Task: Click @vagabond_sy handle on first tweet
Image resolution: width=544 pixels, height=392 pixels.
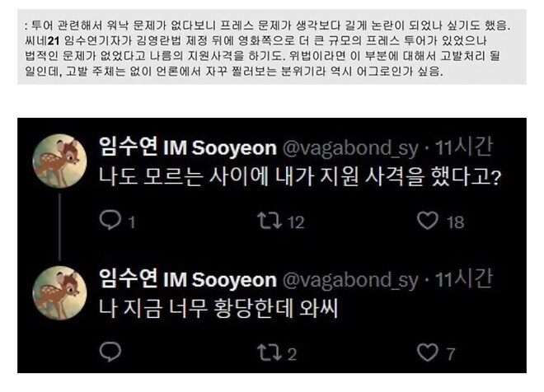Action: tap(350, 148)
